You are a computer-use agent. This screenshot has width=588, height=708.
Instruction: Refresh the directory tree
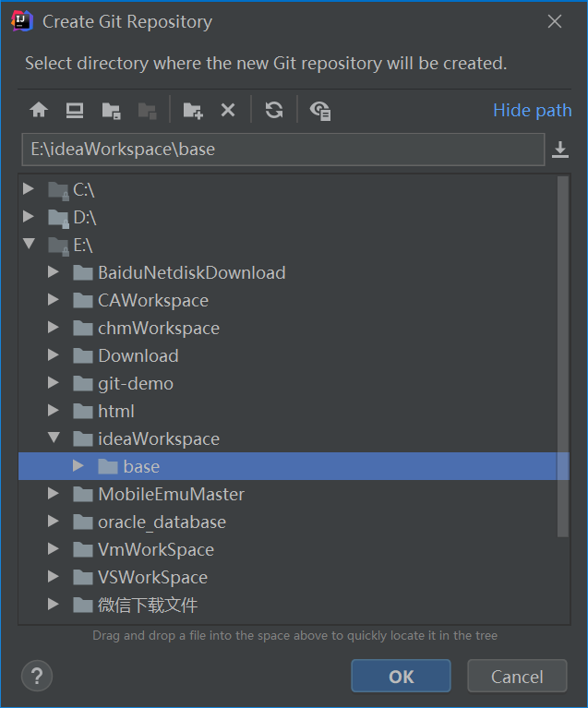[x=274, y=111]
